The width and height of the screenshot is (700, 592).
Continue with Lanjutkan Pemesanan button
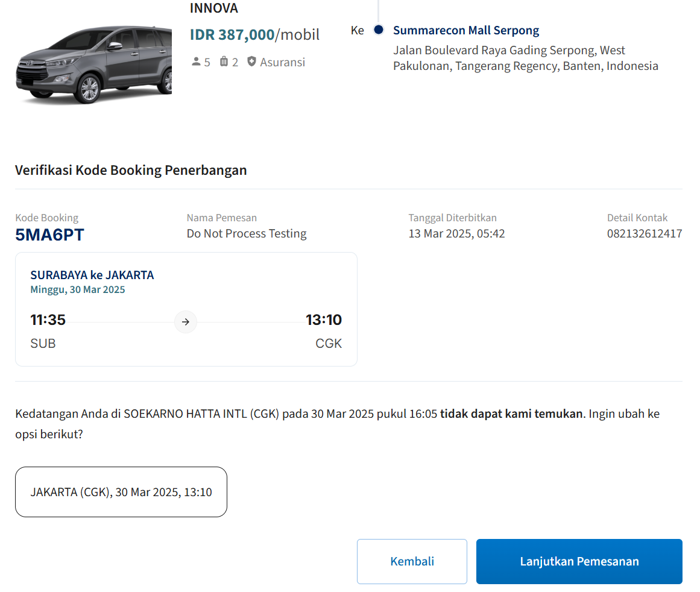pos(579,561)
